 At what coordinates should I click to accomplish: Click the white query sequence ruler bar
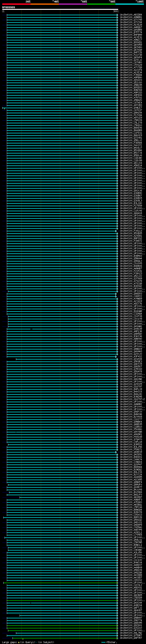coord(60,9)
